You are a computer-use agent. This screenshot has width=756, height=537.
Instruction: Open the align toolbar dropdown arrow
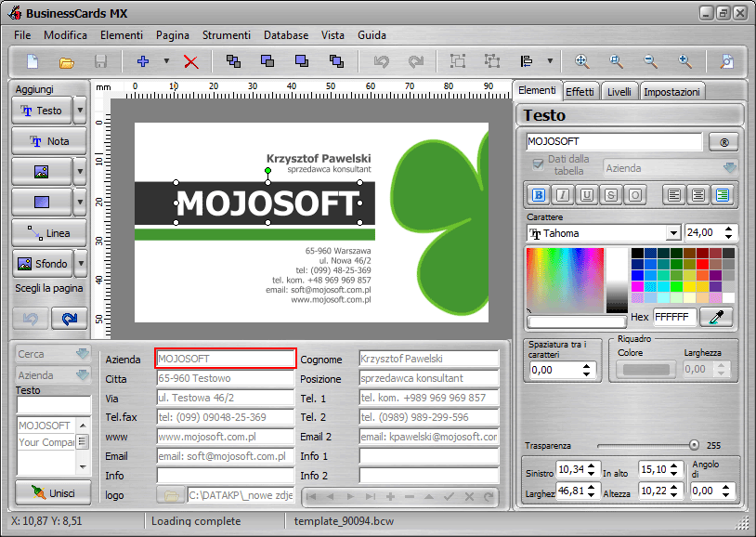(x=550, y=61)
